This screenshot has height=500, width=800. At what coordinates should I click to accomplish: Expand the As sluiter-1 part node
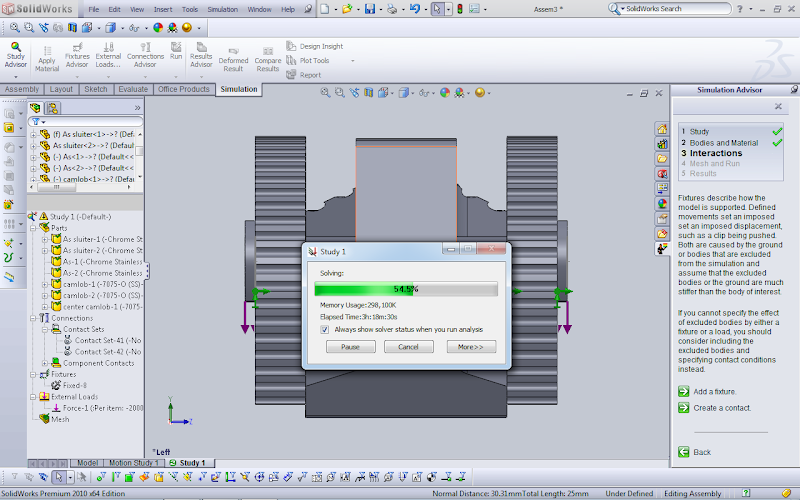tap(44, 239)
